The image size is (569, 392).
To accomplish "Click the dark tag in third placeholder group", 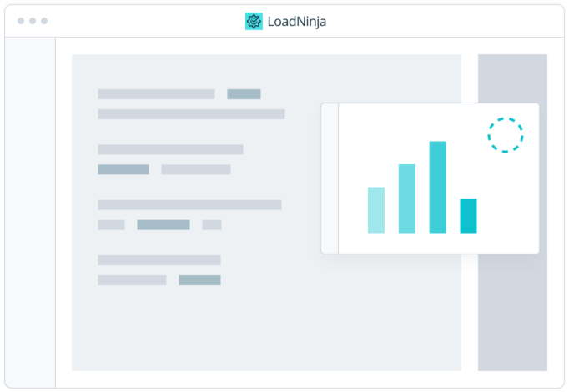I will pos(163,225).
